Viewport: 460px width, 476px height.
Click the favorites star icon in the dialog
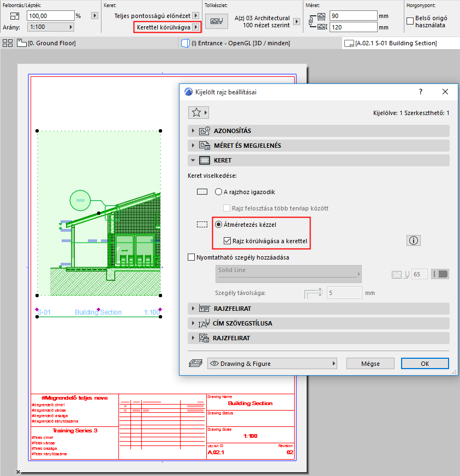coord(196,113)
